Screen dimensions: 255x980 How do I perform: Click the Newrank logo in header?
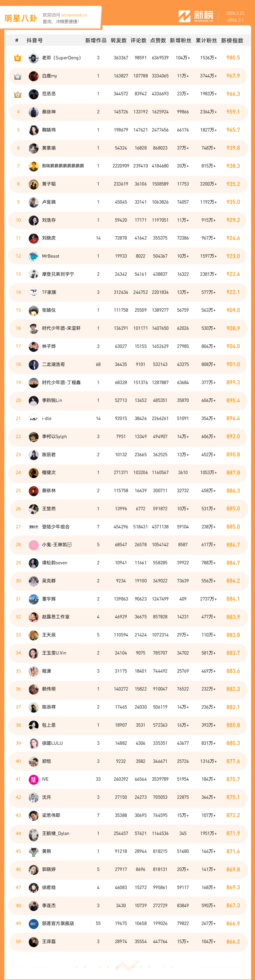click(x=196, y=16)
